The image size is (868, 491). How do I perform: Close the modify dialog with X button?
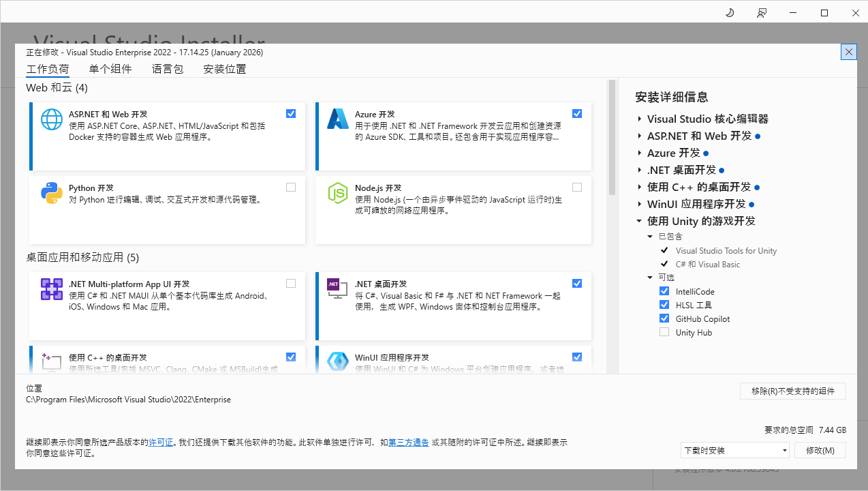[849, 52]
